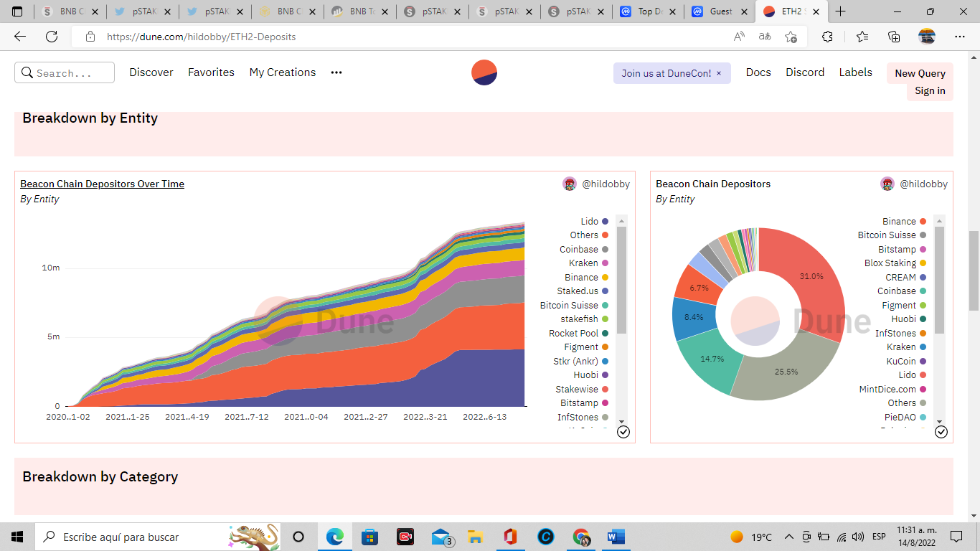This screenshot has width=980, height=551.
Task: Open the Favorites list icon in toolbar
Action: [862, 37]
